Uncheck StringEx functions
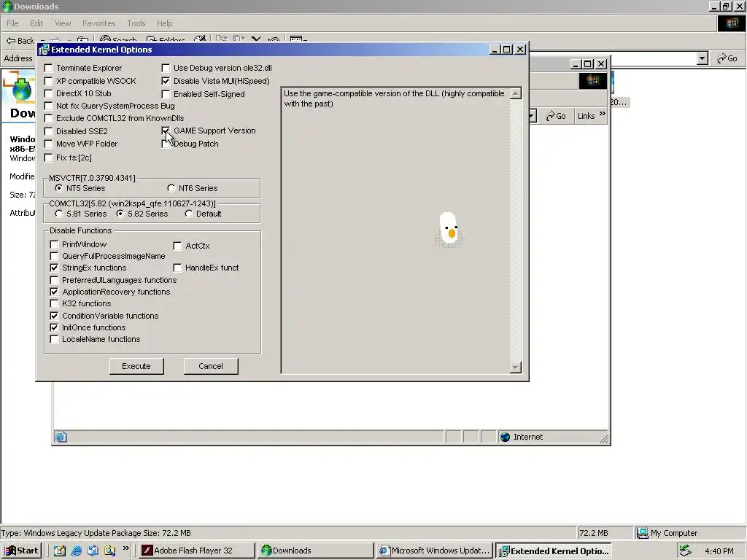The image size is (747, 560). pyautogui.click(x=54, y=268)
